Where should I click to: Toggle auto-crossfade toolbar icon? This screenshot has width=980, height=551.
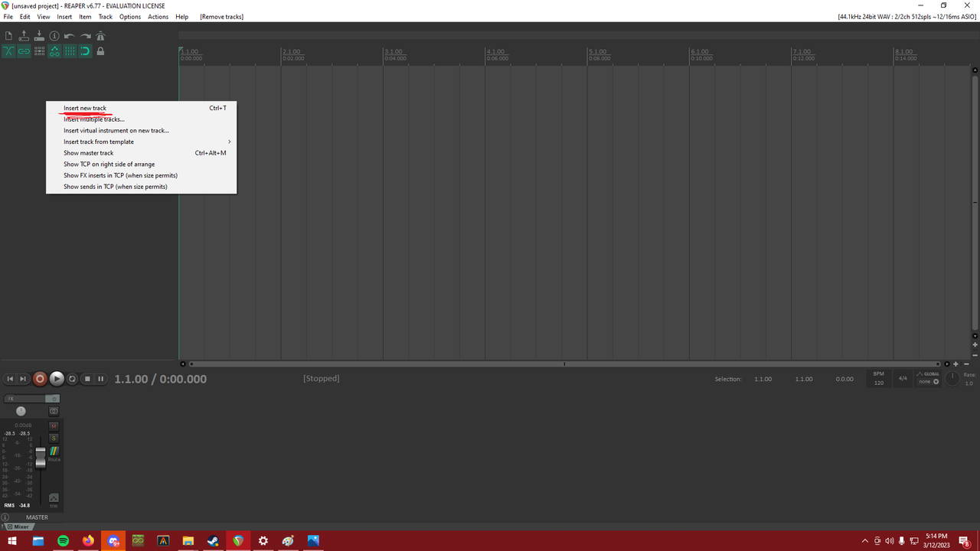[8, 51]
